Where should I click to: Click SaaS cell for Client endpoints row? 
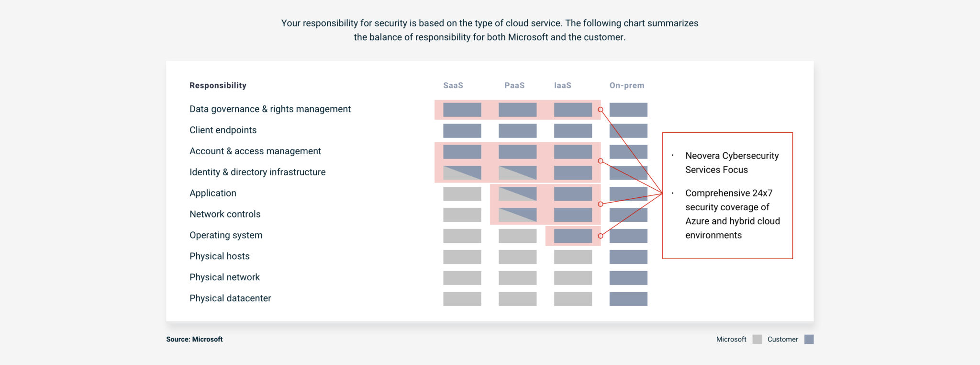click(462, 130)
